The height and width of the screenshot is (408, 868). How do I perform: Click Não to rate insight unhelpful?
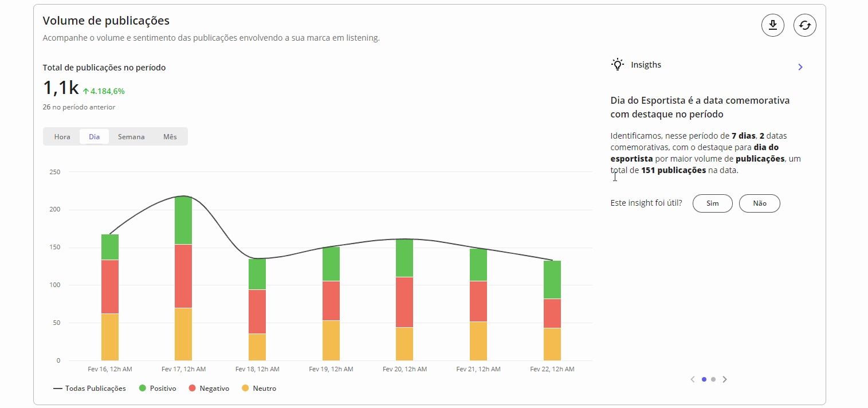[x=759, y=203]
